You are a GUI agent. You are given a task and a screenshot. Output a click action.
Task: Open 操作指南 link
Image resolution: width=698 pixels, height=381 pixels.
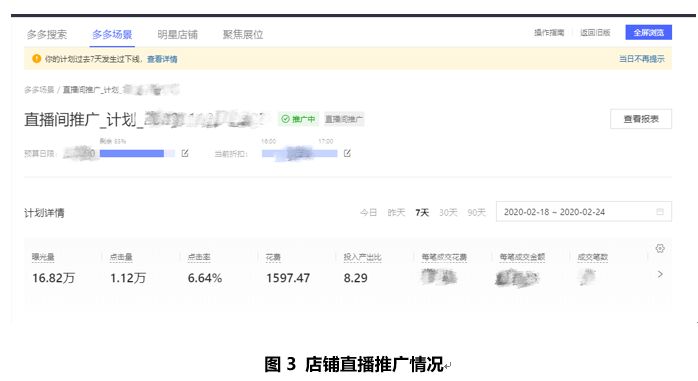click(549, 32)
